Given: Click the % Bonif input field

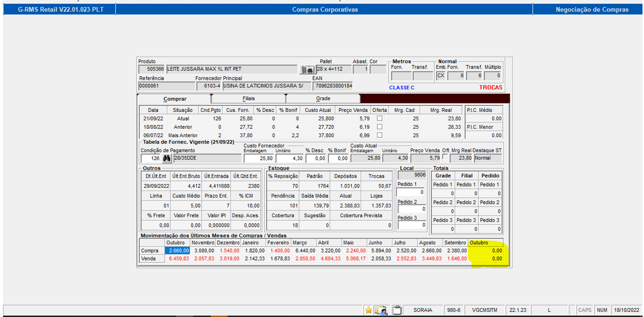Looking at the screenshot, I should pyautogui.click(x=338, y=158).
